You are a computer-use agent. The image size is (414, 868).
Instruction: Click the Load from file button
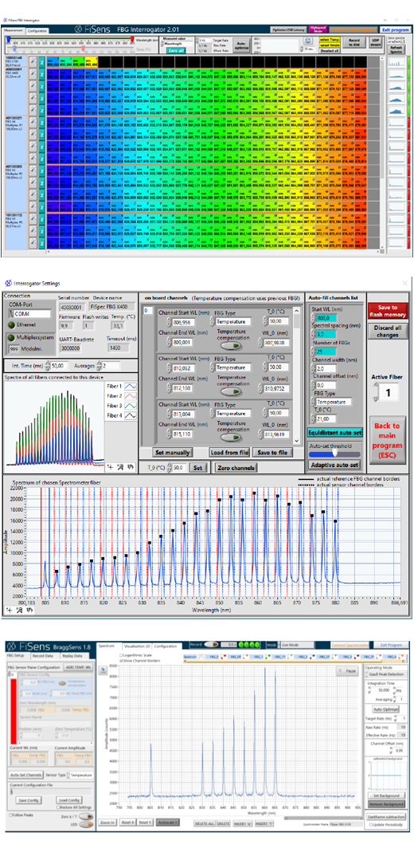click(x=228, y=452)
